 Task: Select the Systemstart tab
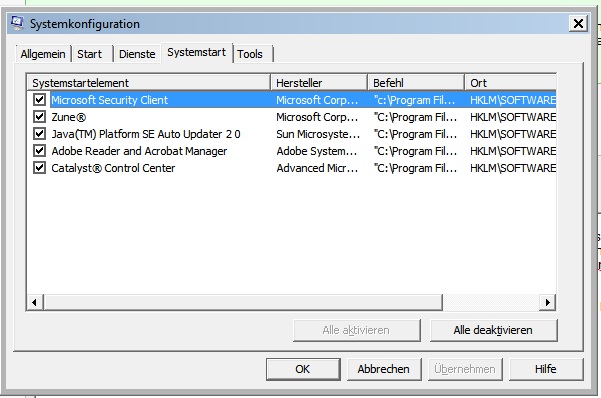tap(197, 52)
